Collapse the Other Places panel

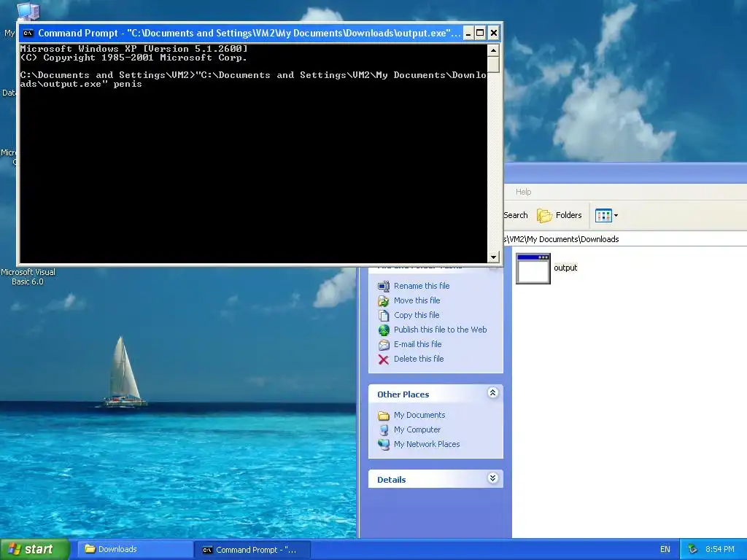[493, 393]
